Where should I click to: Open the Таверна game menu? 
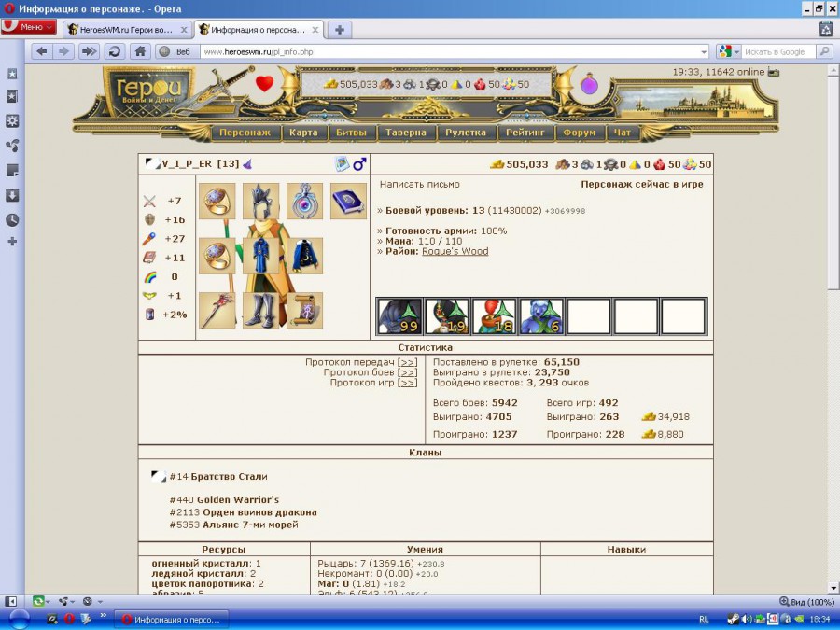(406, 133)
